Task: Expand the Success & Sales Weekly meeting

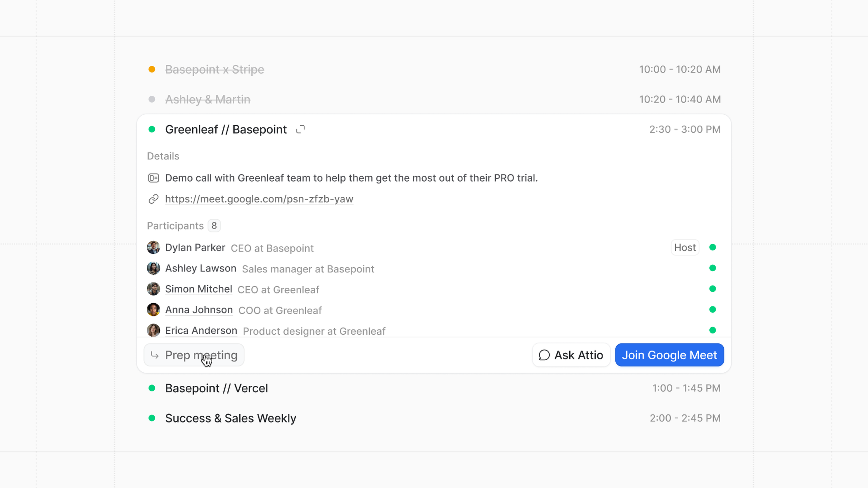Action: point(231,418)
